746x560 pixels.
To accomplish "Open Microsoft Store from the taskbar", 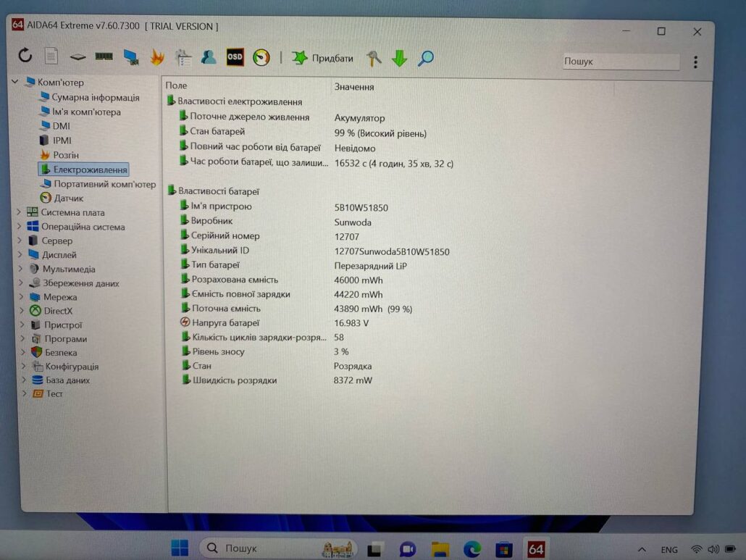I will pos(504,550).
